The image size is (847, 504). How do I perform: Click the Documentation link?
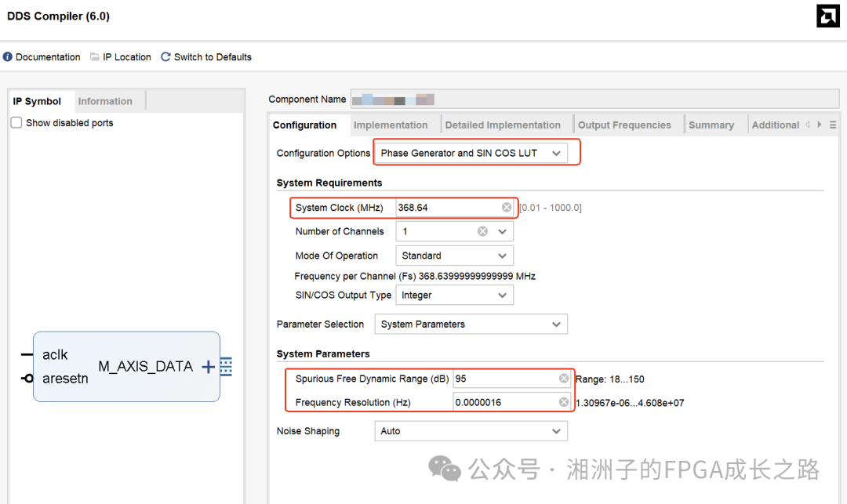tap(48, 57)
